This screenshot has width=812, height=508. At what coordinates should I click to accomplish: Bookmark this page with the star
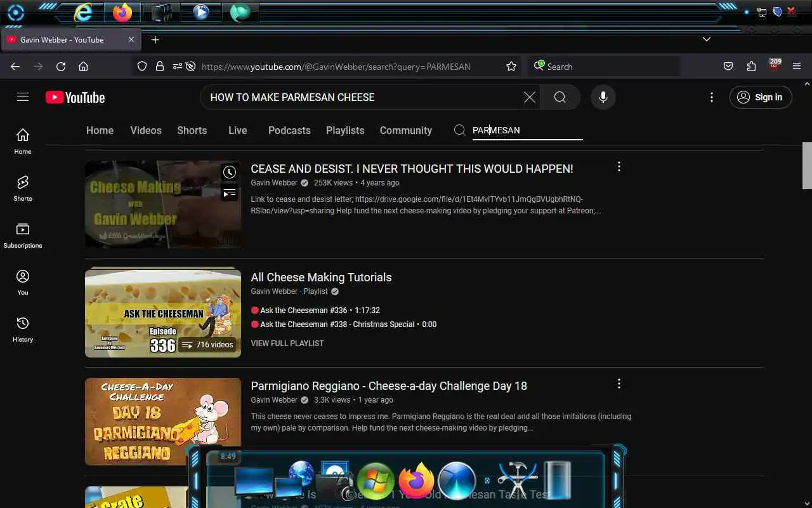point(511,66)
